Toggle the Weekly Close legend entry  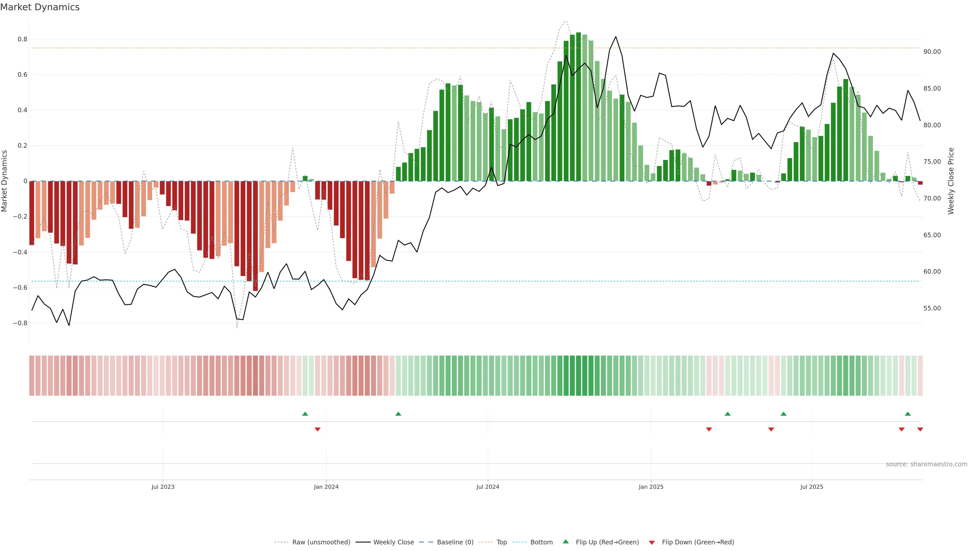[393, 542]
